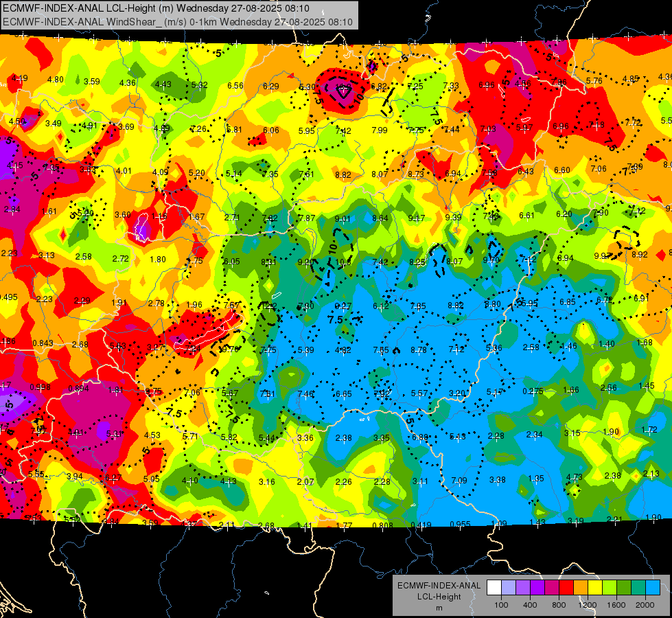Click the legend tick label '400'
This screenshot has width=672, height=618.
pyautogui.click(x=530, y=605)
